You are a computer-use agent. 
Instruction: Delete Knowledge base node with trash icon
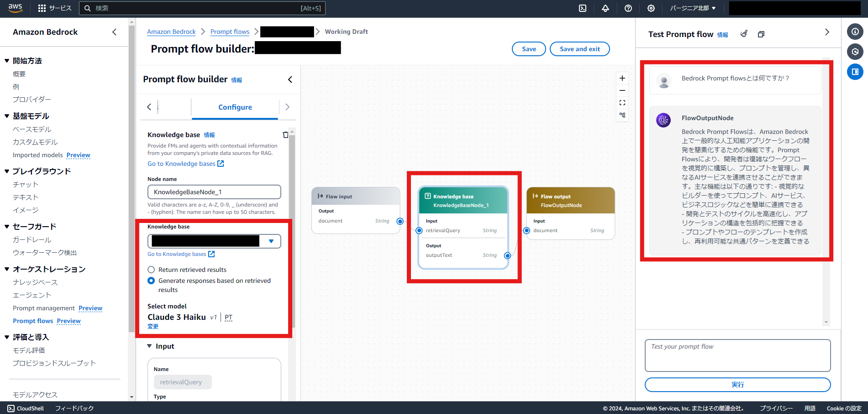pyautogui.click(x=285, y=135)
